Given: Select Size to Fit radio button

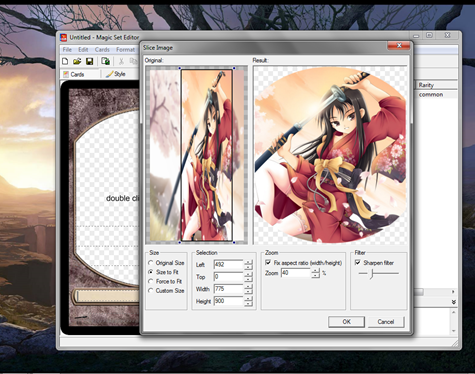Looking at the screenshot, I should click(x=151, y=272).
